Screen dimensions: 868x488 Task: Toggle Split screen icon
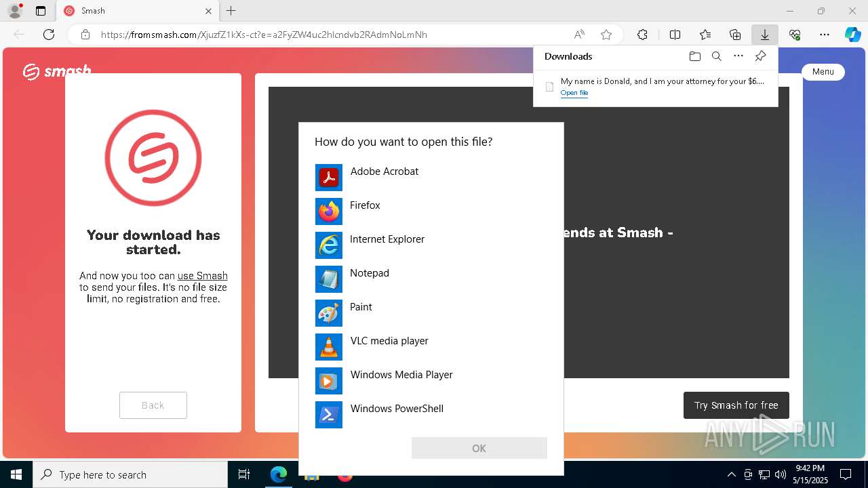[x=675, y=35]
